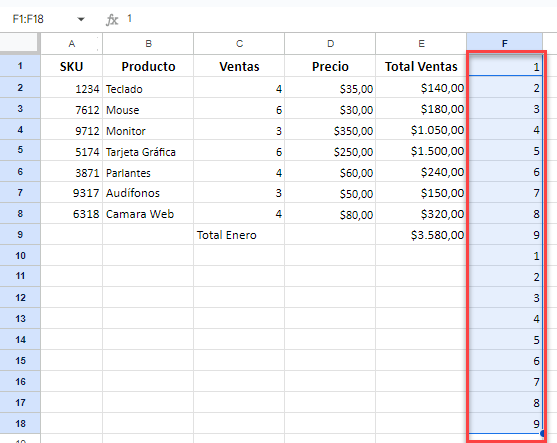
Task: Select SKU cell 1234
Action: [x=72, y=87]
